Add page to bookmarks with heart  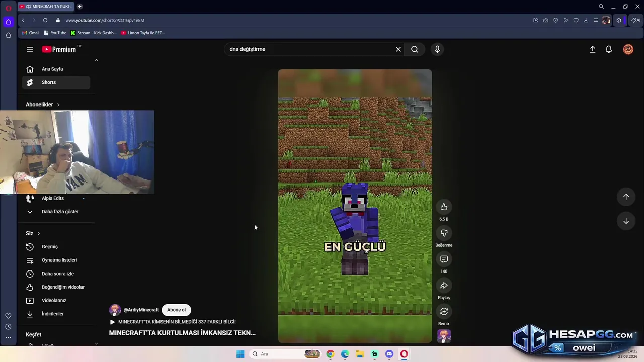click(576, 20)
